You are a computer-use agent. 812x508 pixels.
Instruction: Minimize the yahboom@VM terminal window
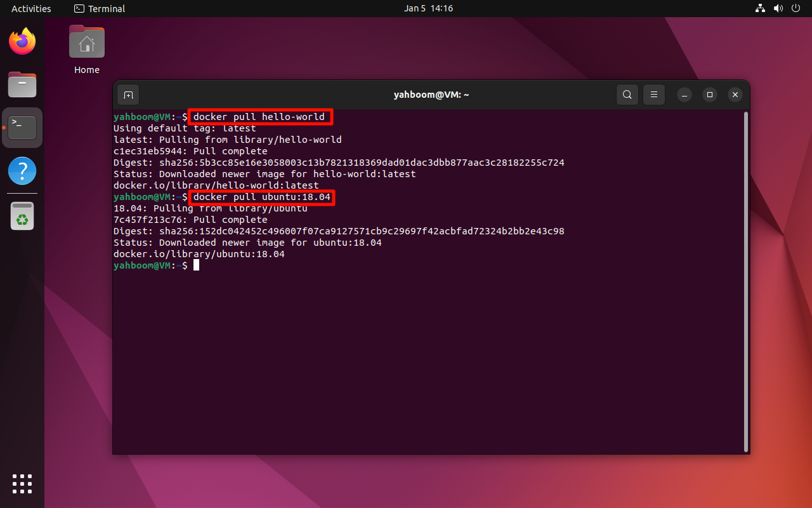684,95
